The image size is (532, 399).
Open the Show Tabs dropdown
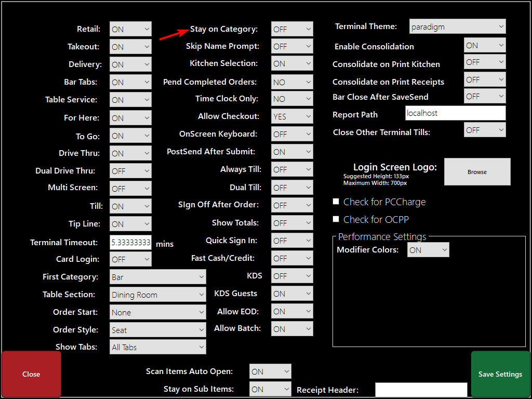[x=157, y=347]
